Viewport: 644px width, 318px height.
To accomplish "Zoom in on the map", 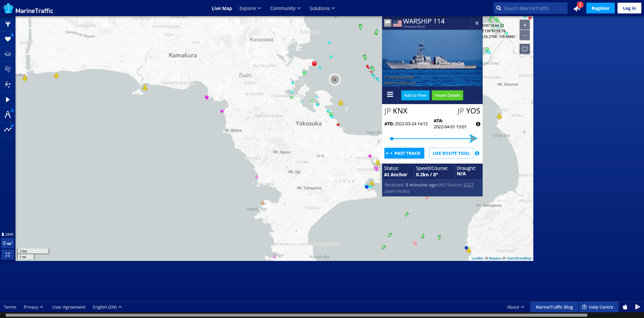I will 525,25.
